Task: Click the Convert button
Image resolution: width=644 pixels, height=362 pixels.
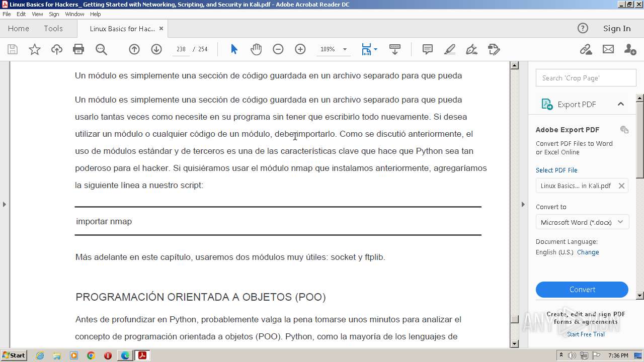Action: [582, 290]
